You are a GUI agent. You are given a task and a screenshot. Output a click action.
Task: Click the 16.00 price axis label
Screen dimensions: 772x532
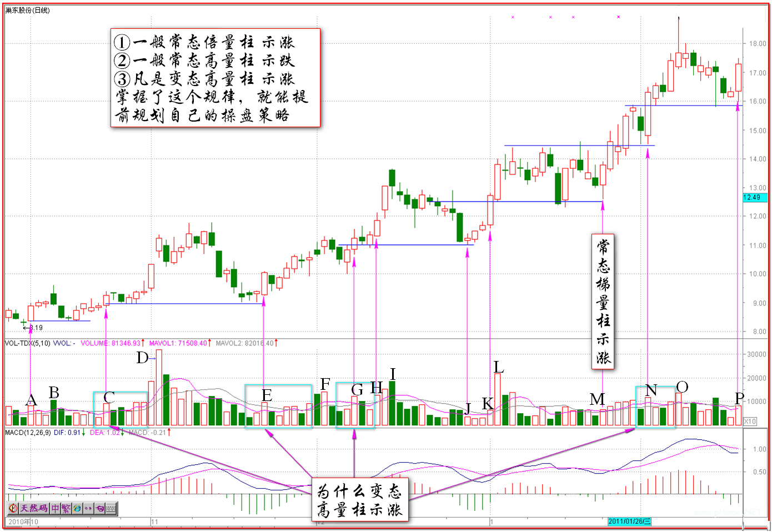point(758,102)
